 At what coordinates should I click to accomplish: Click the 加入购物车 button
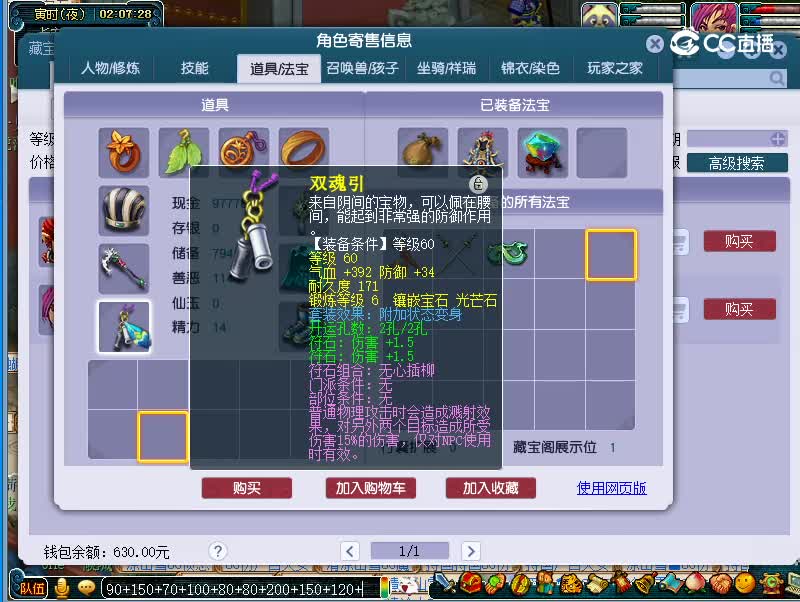pyautogui.click(x=371, y=488)
